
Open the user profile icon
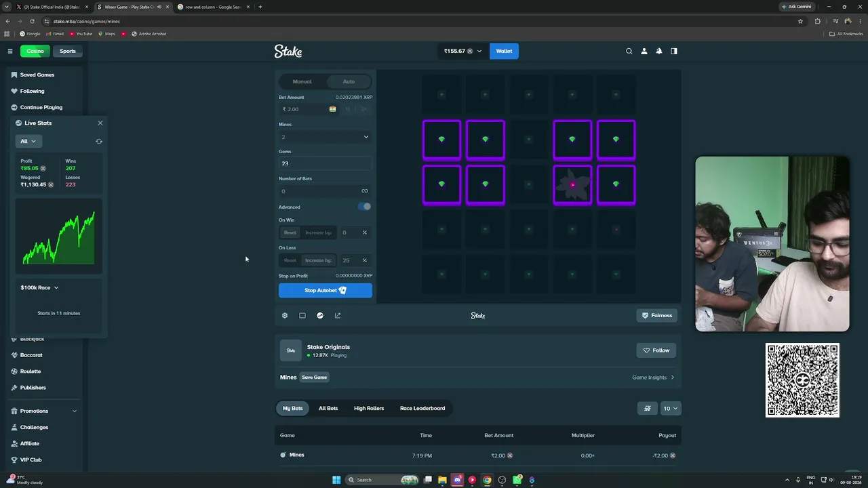[644, 51]
